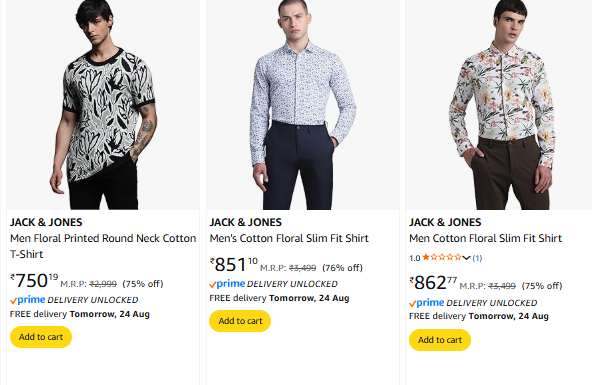Click the ₹851 price of the shirt
This screenshot has height=385, width=592.
coord(234,264)
